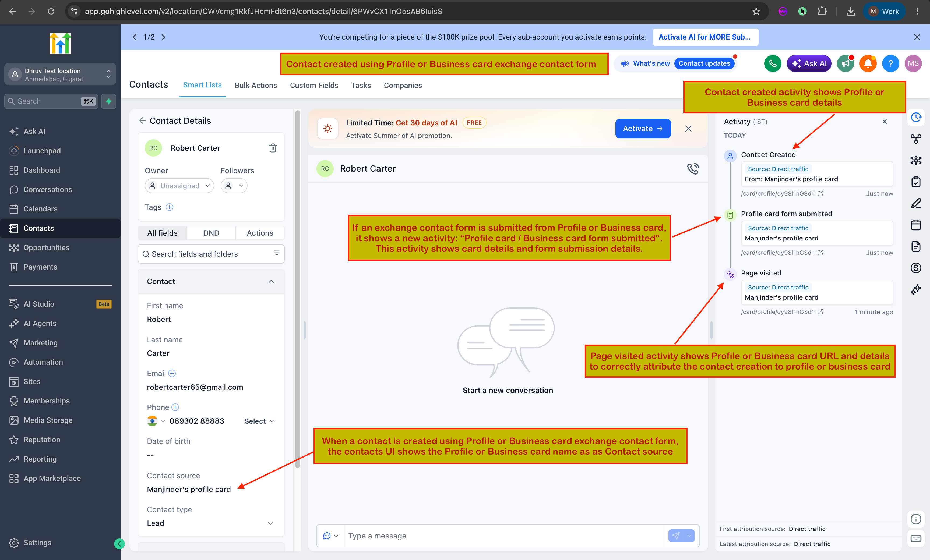Click the call icon beside Robert Carter
Viewport: 930px width, 560px height.
tap(693, 169)
